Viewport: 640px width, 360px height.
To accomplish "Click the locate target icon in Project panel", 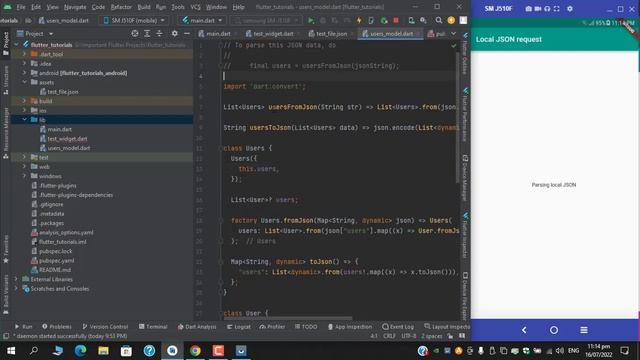I will (135, 33).
